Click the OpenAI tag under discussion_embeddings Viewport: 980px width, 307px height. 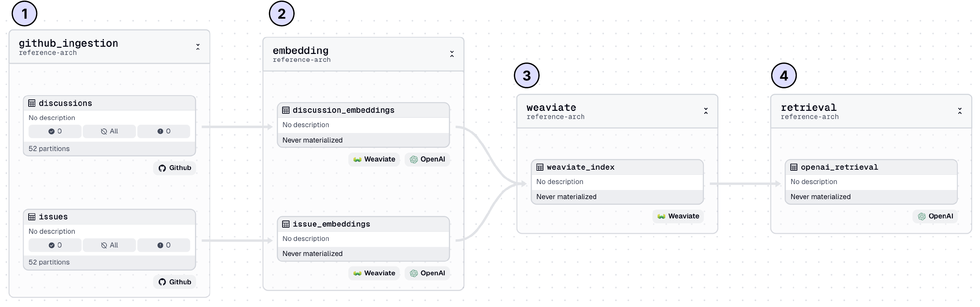point(427,159)
